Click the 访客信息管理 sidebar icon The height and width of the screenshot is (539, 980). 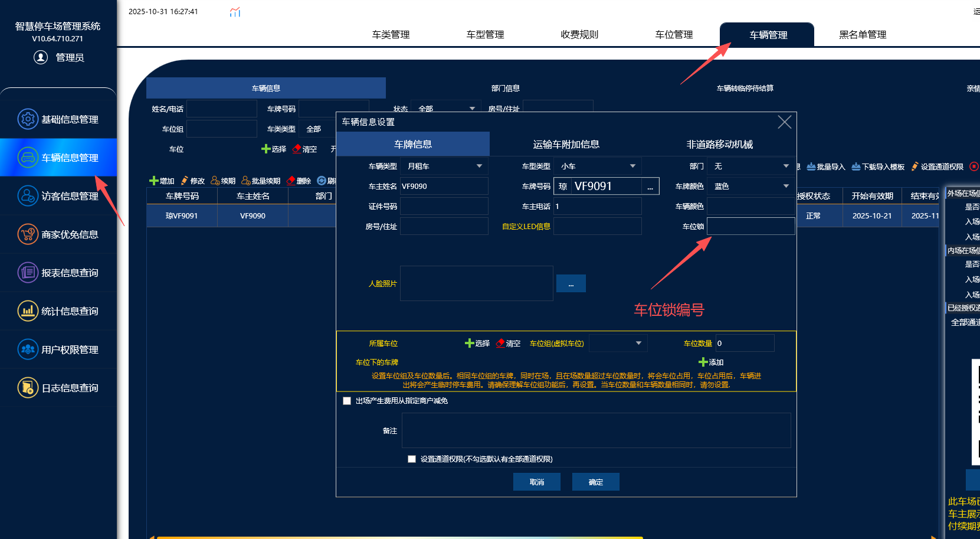28,196
